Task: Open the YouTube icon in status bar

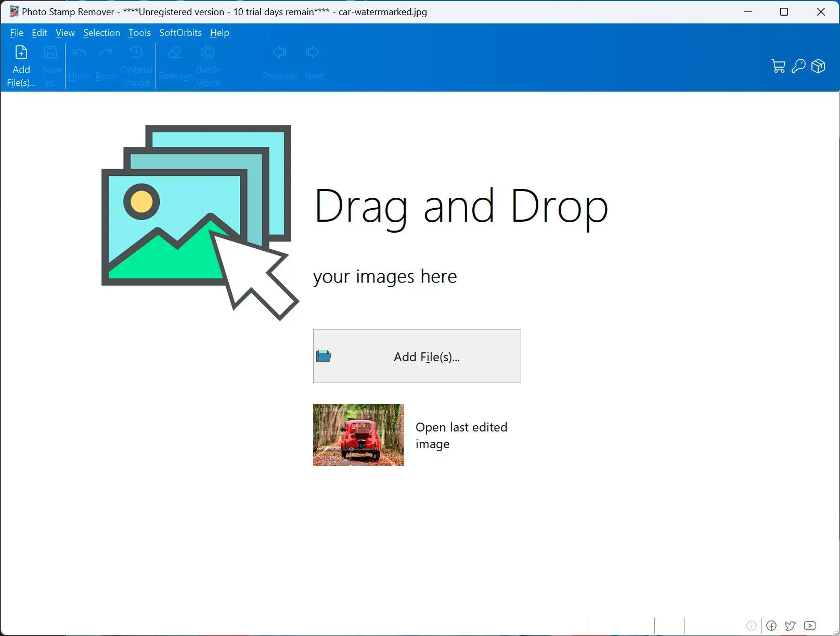Action: tap(810, 626)
